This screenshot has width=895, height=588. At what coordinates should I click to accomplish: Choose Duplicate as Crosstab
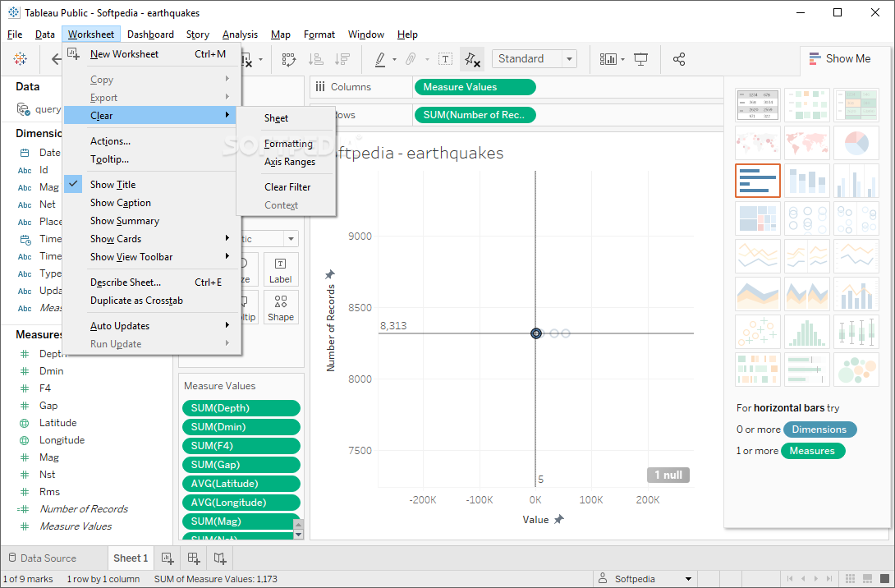click(150, 301)
